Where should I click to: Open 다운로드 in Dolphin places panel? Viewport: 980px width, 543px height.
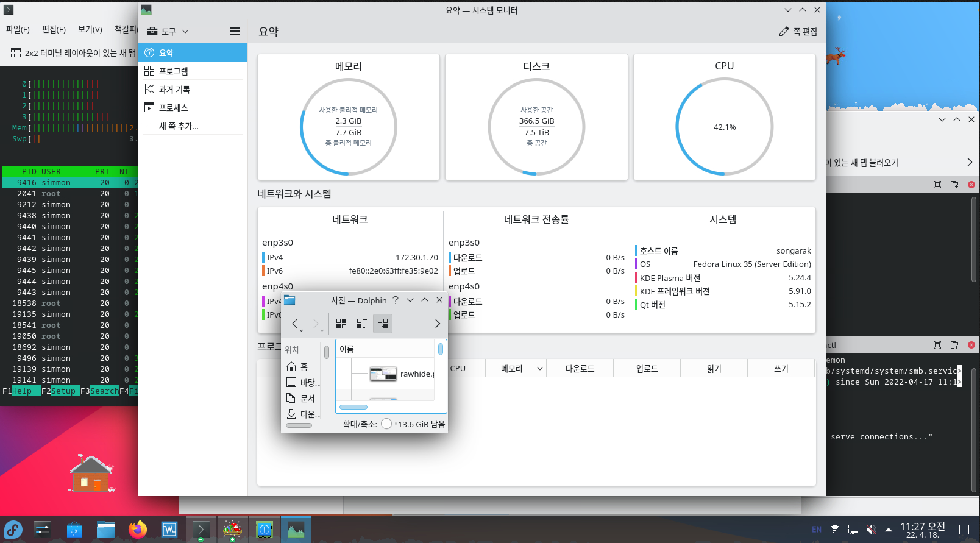pyautogui.click(x=302, y=414)
